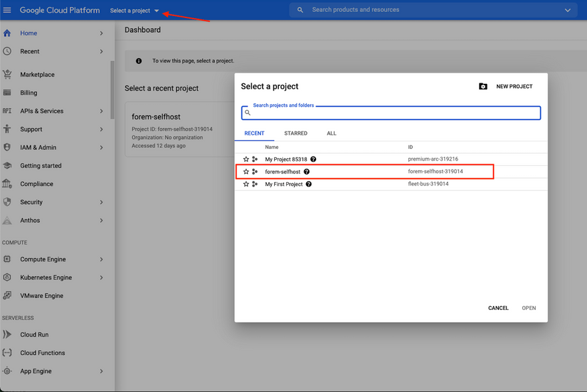This screenshot has width=587, height=392.
Task: Click the help icon beside My First Project
Action: (x=309, y=184)
